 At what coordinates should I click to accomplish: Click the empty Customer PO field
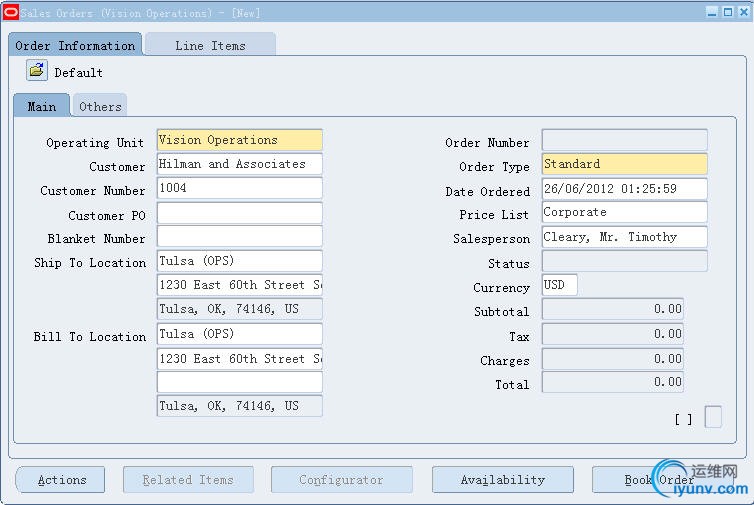tap(239, 213)
